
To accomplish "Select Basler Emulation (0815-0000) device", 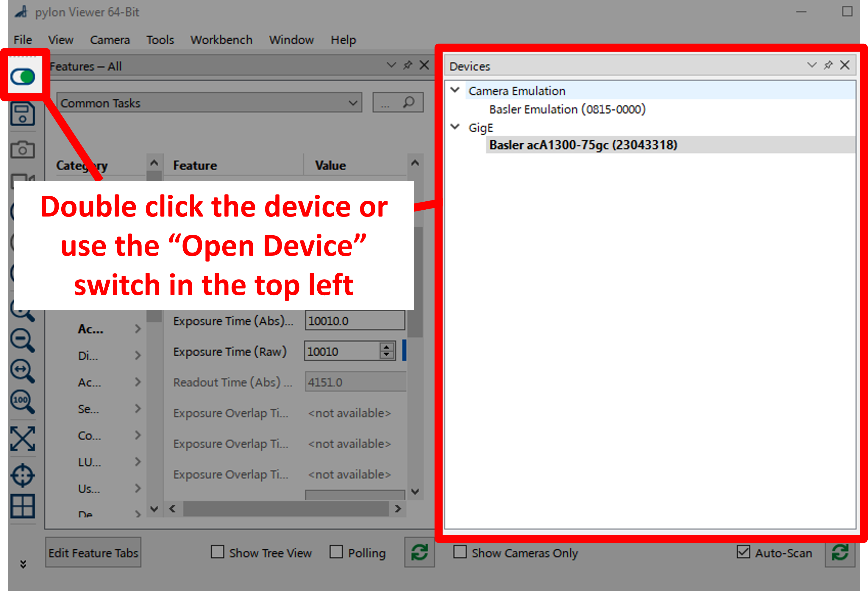I will pyautogui.click(x=567, y=109).
